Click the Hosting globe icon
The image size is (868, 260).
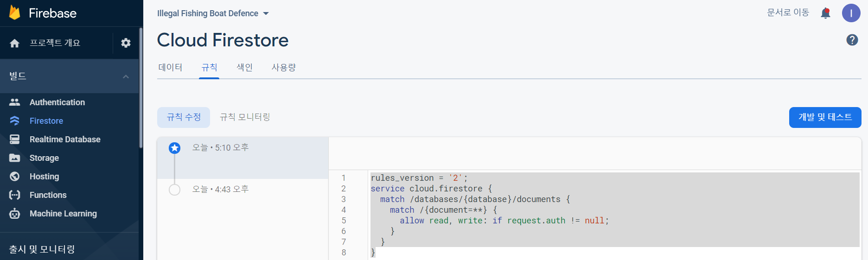pyautogui.click(x=15, y=176)
